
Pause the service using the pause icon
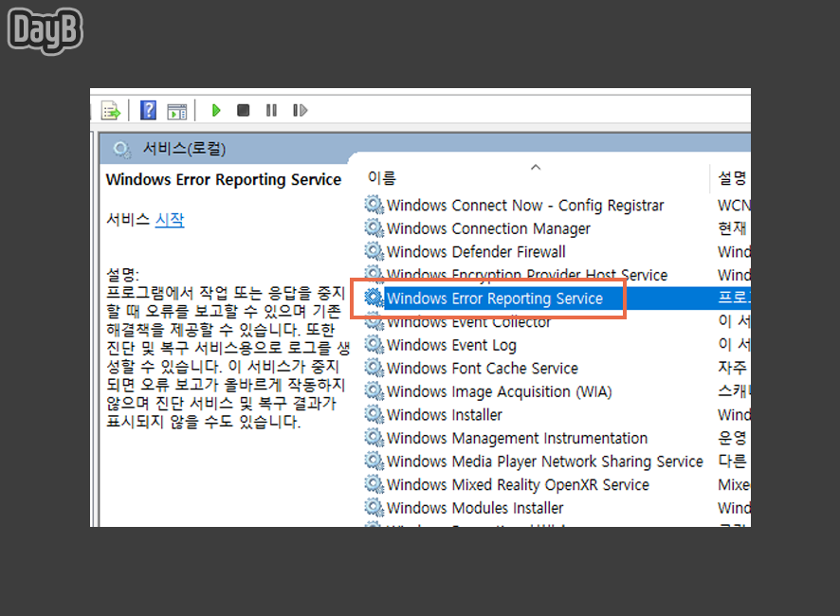[272, 110]
